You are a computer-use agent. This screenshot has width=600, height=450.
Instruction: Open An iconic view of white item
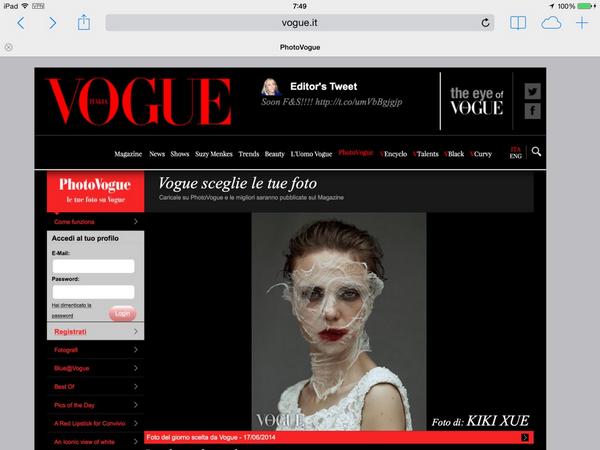[84, 442]
